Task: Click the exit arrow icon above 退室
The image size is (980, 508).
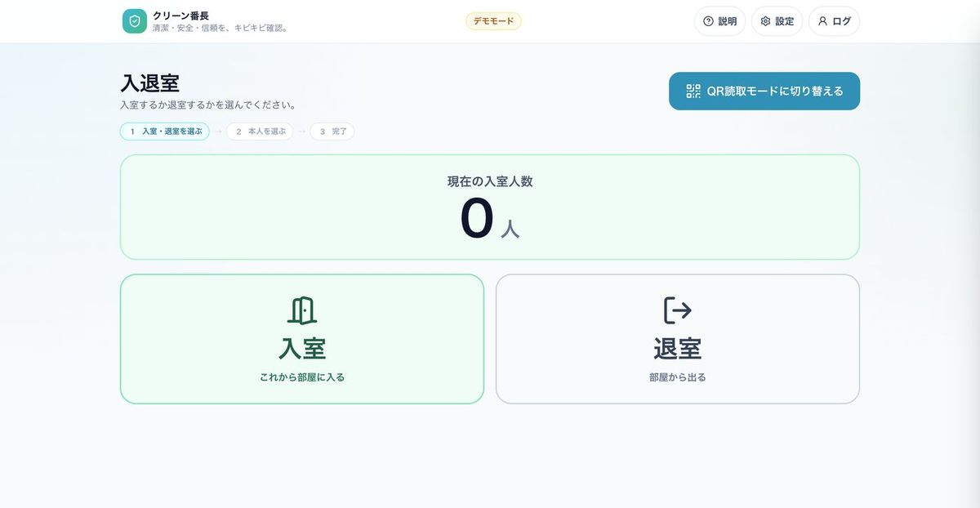Action: point(678,310)
